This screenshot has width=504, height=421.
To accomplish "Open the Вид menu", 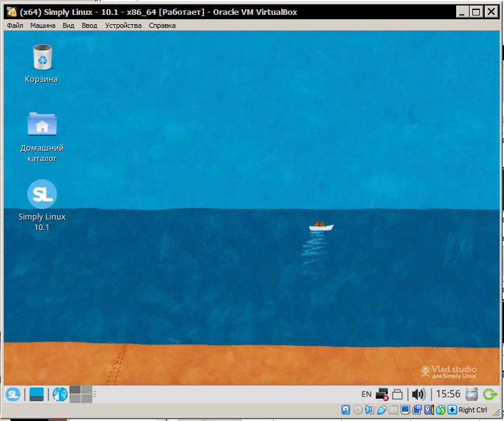I will point(68,25).
